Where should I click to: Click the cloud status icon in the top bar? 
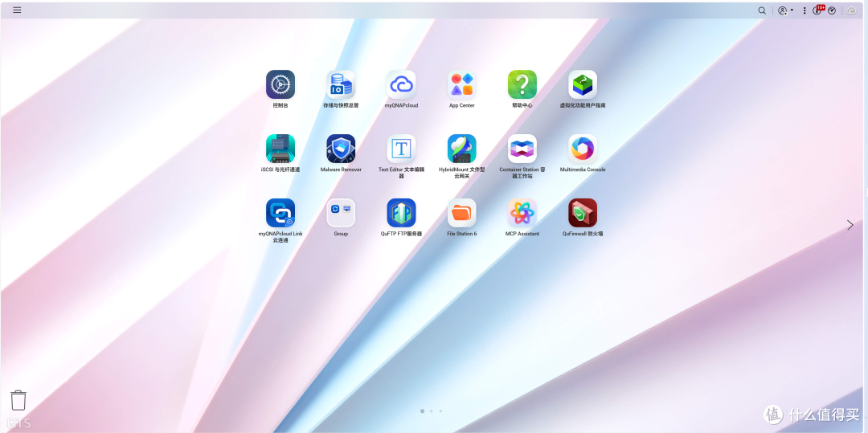[x=851, y=10]
